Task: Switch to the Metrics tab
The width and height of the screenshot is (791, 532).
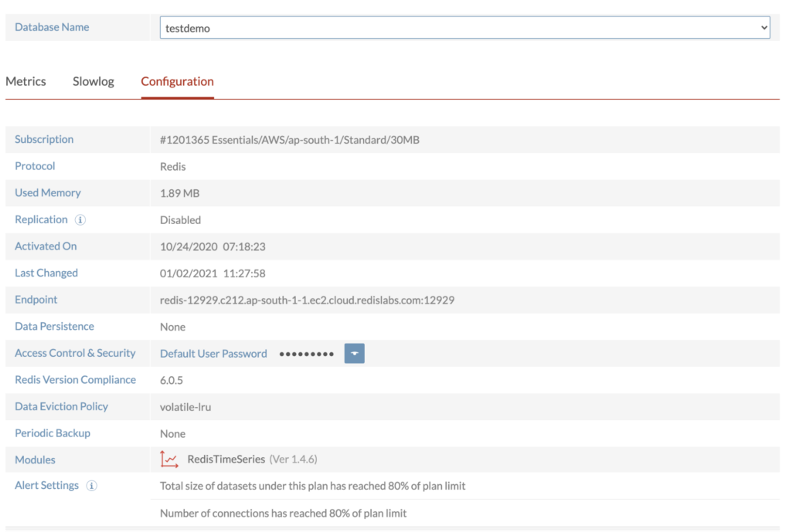Action: [26, 82]
